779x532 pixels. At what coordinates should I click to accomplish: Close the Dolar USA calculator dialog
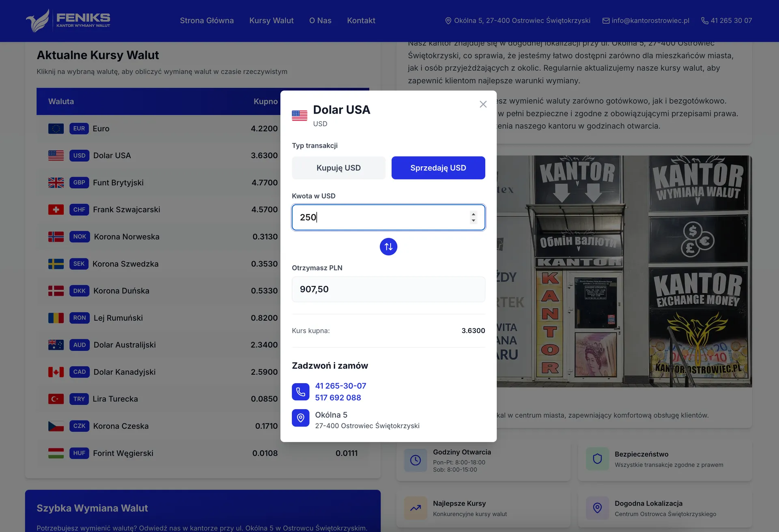tap(483, 104)
